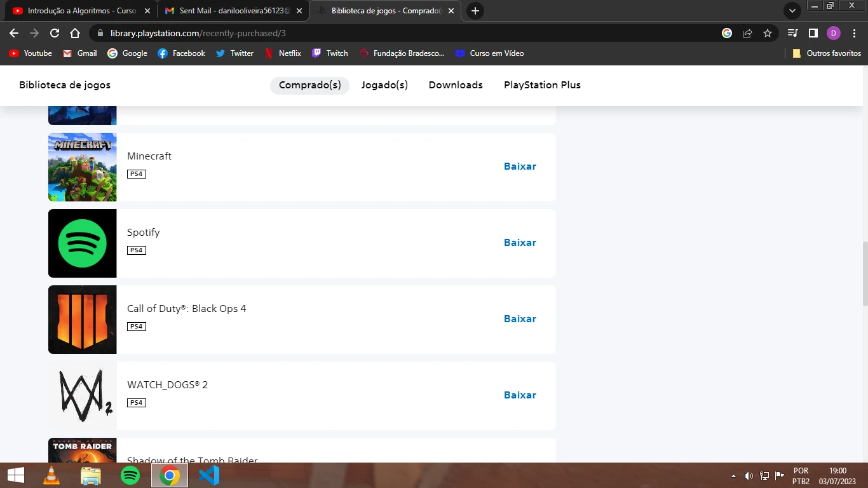
Task: Launch VLC media player from taskbar
Action: click(x=51, y=475)
